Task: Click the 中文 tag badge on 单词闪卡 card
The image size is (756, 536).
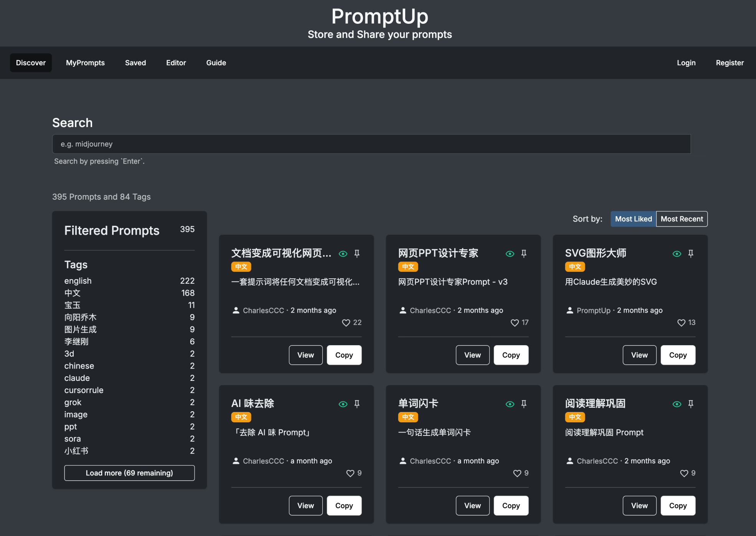Action: pos(408,417)
